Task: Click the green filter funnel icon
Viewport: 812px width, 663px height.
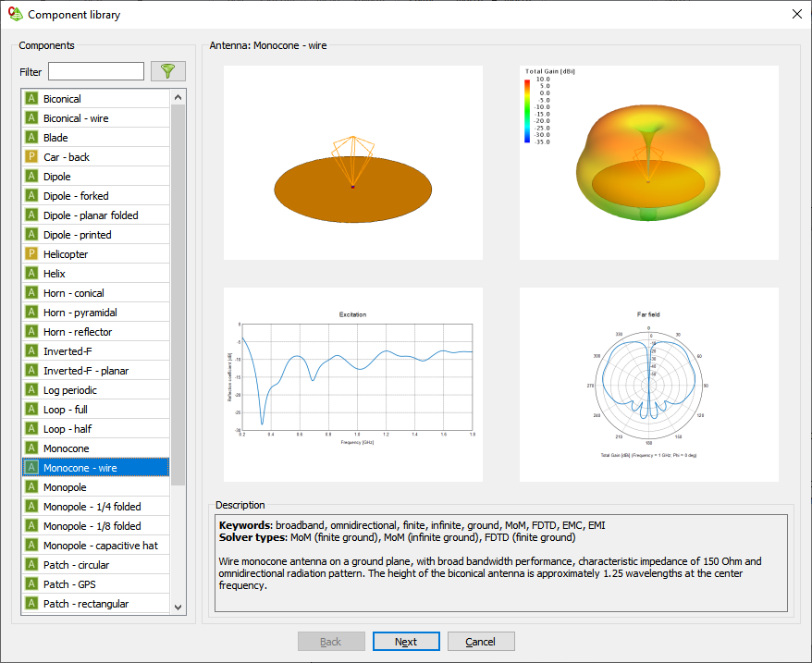Action: (167, 71)
